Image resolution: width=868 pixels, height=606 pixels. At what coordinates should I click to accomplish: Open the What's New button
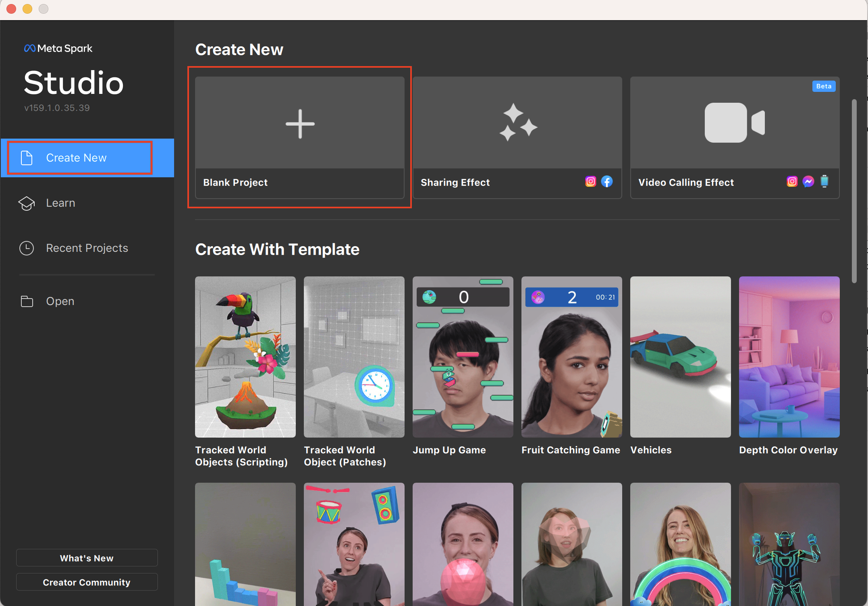(87, 558)
